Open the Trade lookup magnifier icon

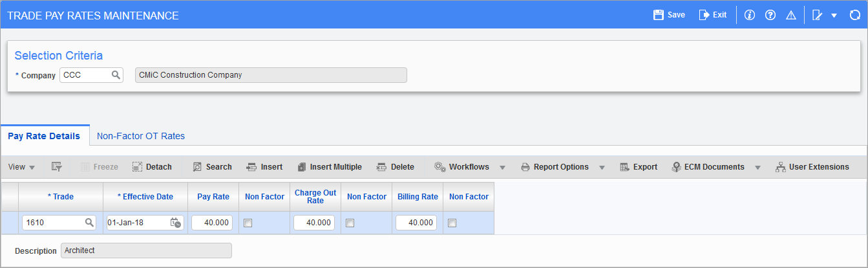90,223
